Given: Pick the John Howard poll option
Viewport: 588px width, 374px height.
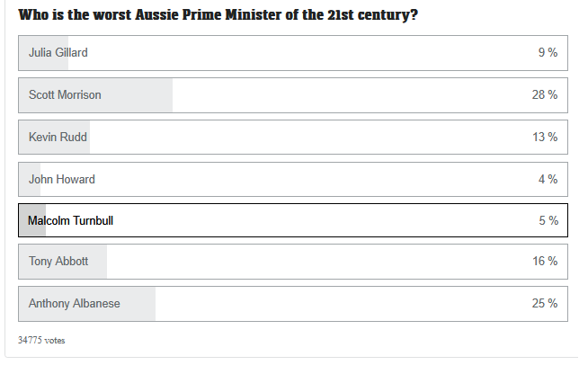Looking at the screenshot, I should (x=293, y=179).
